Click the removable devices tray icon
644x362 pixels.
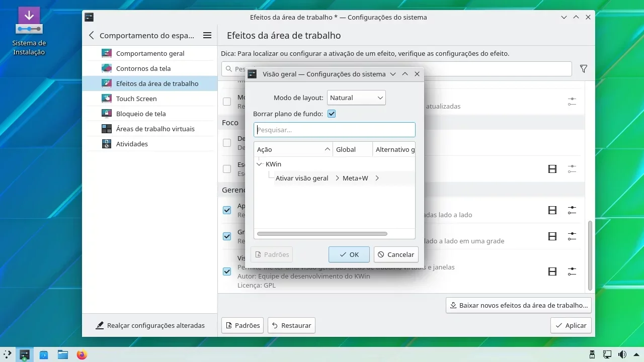click(x=592, y=354)
